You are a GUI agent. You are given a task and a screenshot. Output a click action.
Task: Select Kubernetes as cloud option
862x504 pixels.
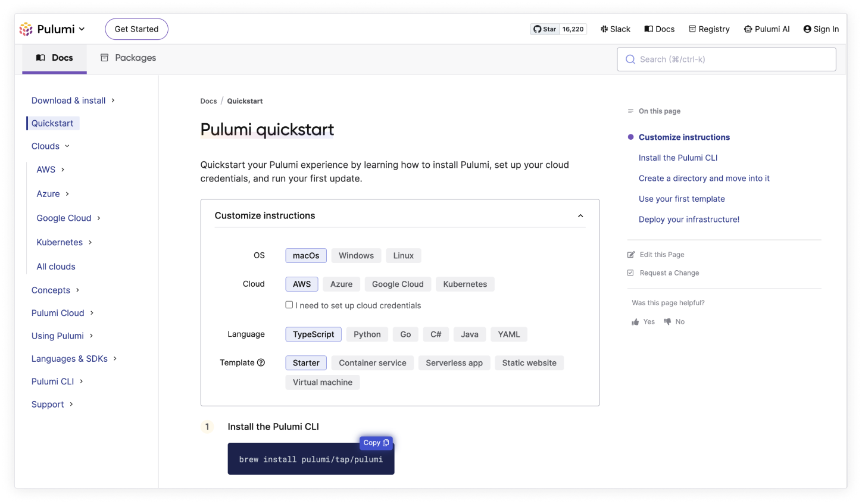[x=465, y=284]
